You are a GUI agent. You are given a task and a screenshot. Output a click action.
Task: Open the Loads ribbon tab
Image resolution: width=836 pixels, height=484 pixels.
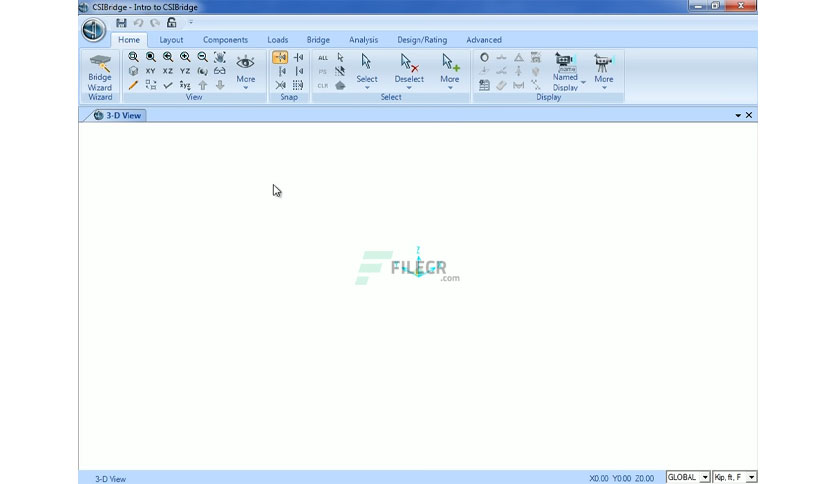[x=277, y=40]
